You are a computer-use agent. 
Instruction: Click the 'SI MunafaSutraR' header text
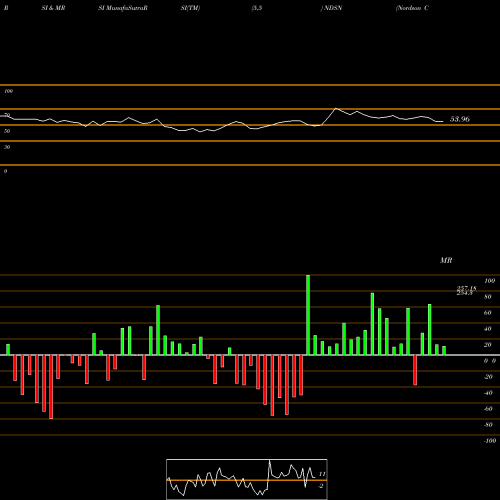(123, 8)
